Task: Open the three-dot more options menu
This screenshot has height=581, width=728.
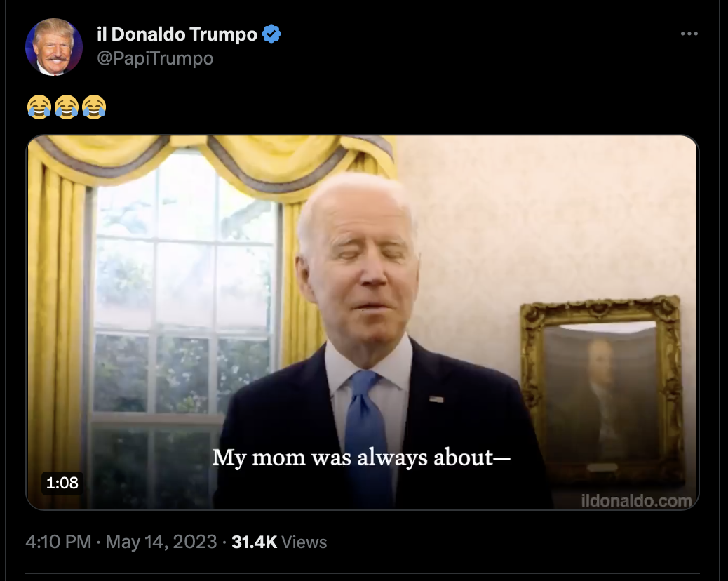Action: (689, 34)
